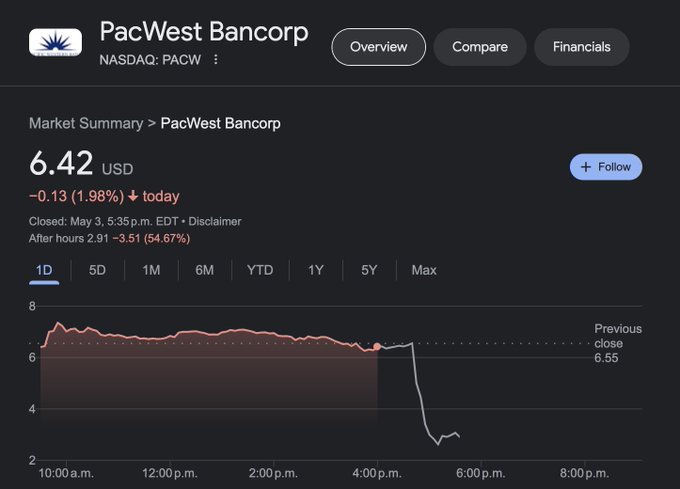The image size is (680, 489).
Task: Click the plus icon on Follow button
Action: coord(585,167)
